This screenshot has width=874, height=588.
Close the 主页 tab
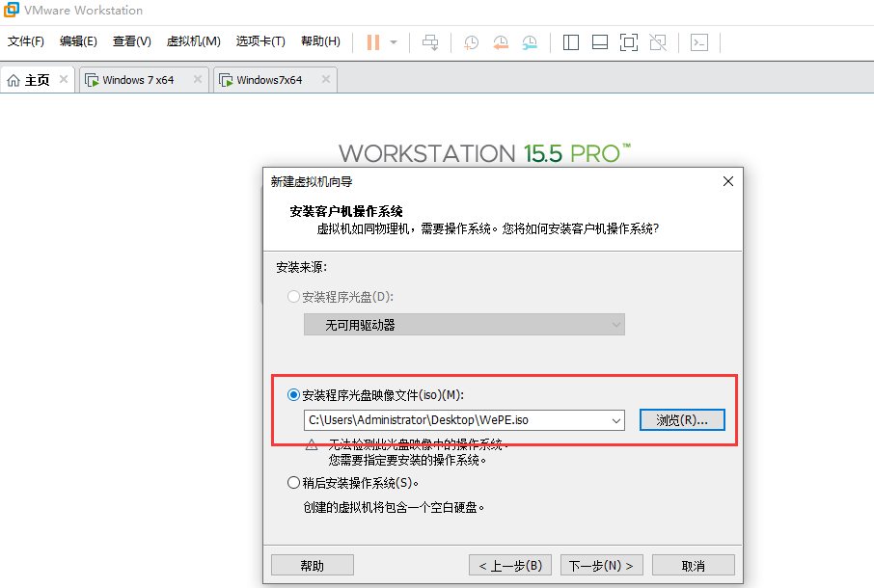[64, 79]
